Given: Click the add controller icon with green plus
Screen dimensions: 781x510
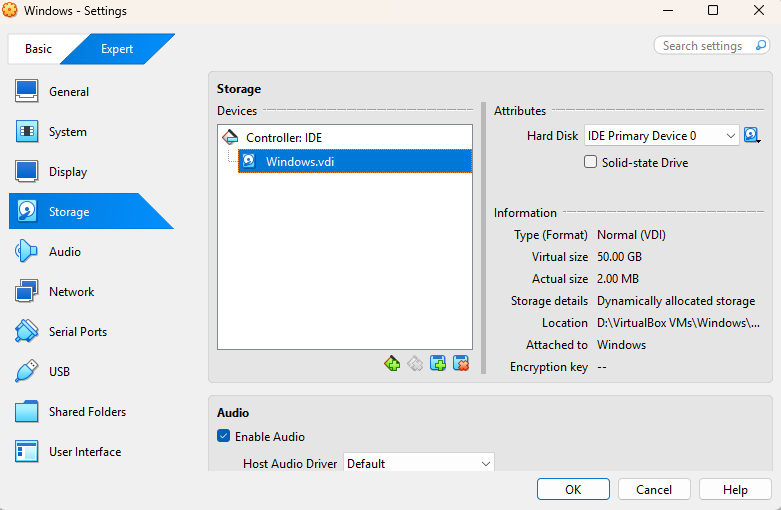Looking at the screenshot, I should [392, 364].
